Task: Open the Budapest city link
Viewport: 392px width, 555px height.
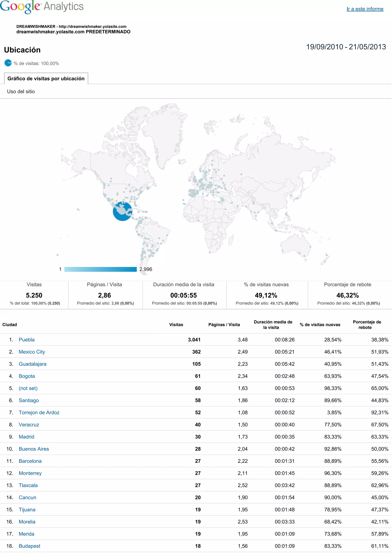Action: coord(29,546)
